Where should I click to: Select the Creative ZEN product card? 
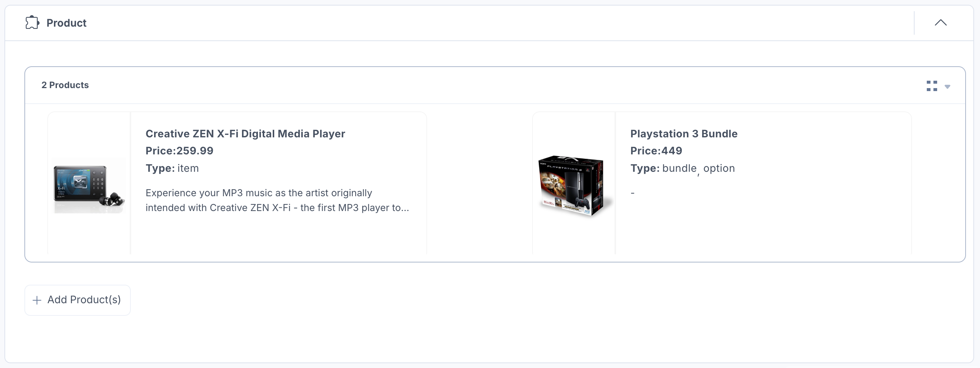point(237,183)
